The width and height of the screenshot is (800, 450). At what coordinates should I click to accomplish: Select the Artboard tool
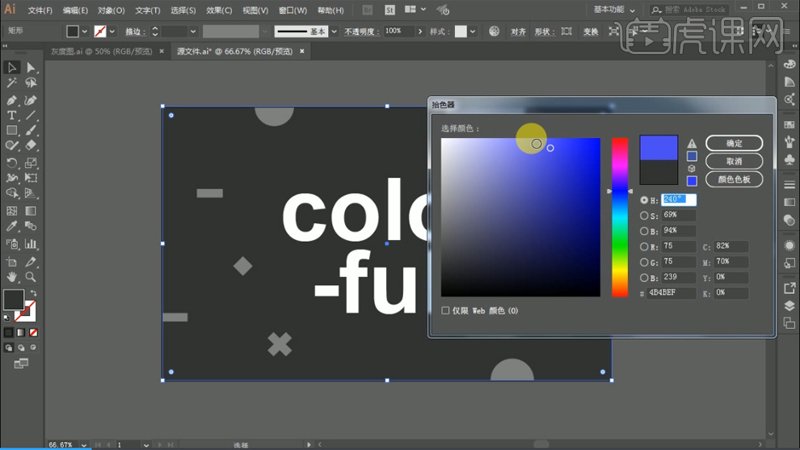tap(12, 262)
